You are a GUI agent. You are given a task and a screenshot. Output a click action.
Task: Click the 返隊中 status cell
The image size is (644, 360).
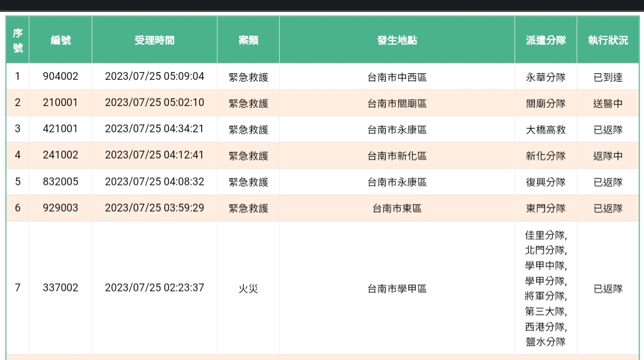coord(608,156)
